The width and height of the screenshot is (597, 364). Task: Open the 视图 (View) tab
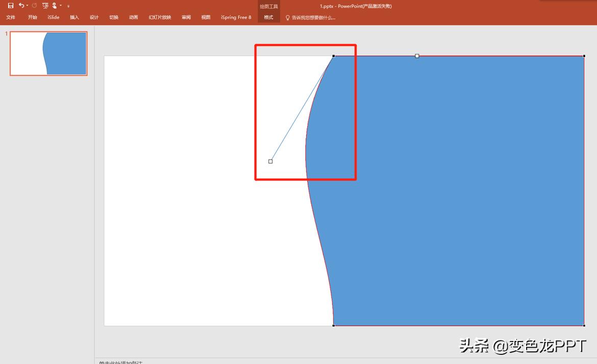(x=206, y=17)
